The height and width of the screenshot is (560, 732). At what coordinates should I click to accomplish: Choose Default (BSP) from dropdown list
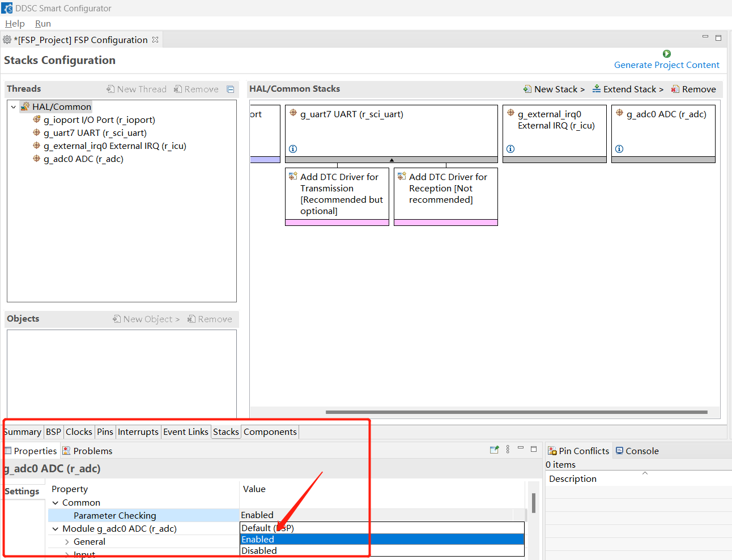click(x=382, y=528)
